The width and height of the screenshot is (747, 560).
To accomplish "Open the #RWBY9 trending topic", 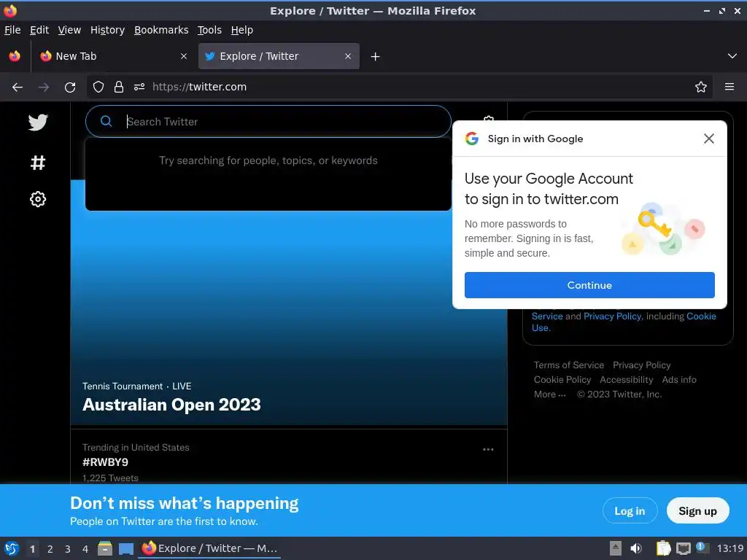I will [x=105, y=462].
